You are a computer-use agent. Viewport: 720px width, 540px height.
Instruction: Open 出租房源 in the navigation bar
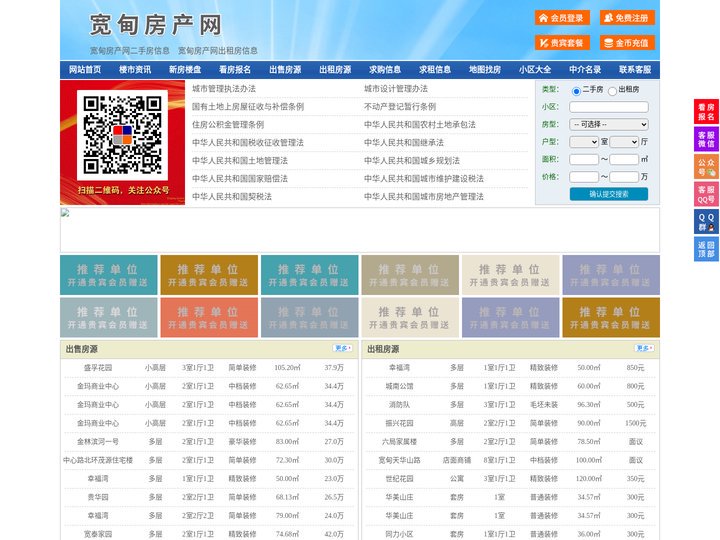[335, 70]
